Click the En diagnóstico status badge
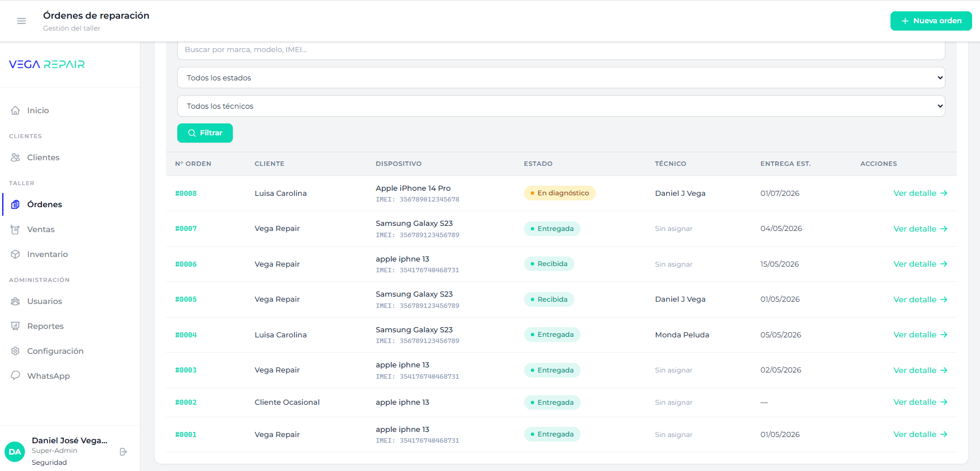The width and height of the screenshot is (980, 471). pos(560,193)
